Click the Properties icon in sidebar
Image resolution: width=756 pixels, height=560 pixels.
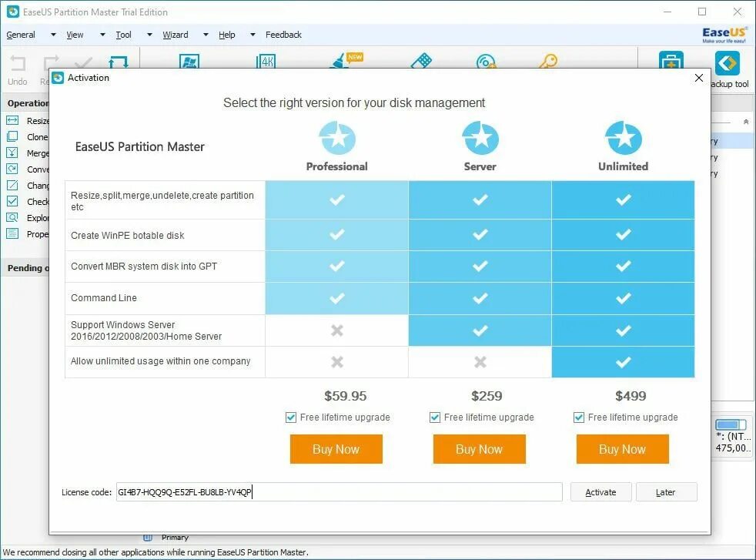[12, 233]
